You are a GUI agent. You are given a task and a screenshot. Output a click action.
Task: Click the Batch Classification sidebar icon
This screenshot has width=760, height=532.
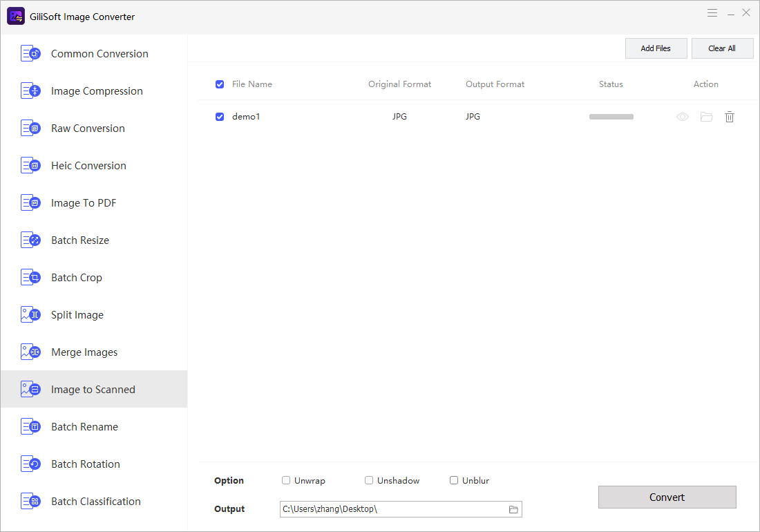coord(30,501)
